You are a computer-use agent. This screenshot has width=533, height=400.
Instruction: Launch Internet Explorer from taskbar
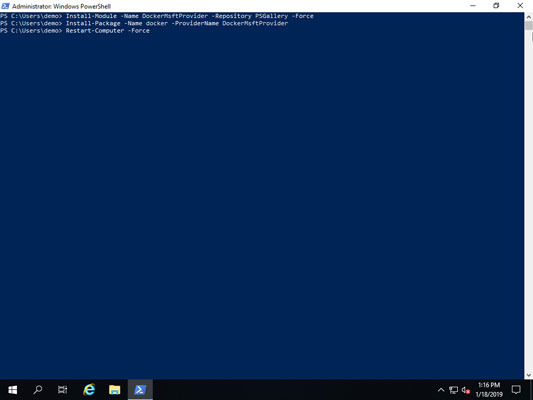tap(89, 390)
